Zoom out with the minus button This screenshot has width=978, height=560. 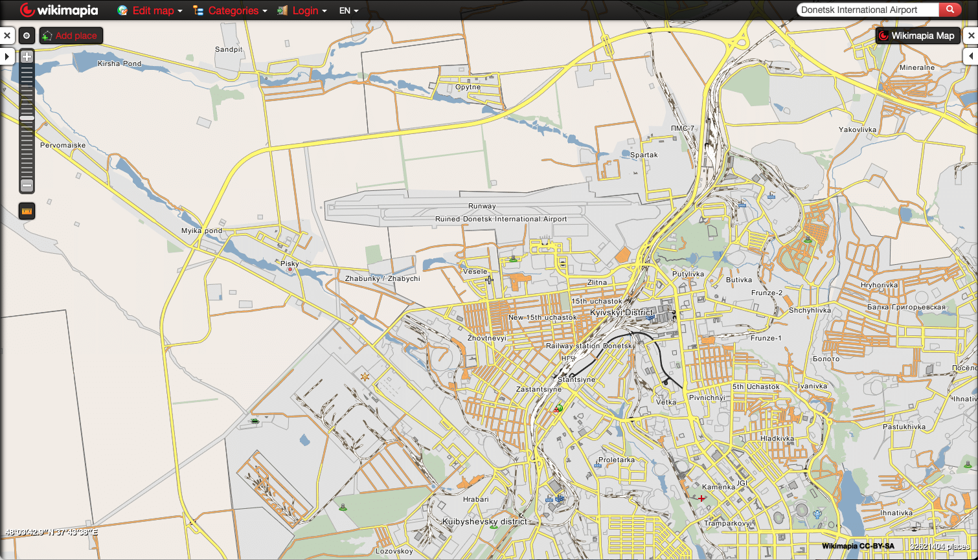(x=27, y=186)
